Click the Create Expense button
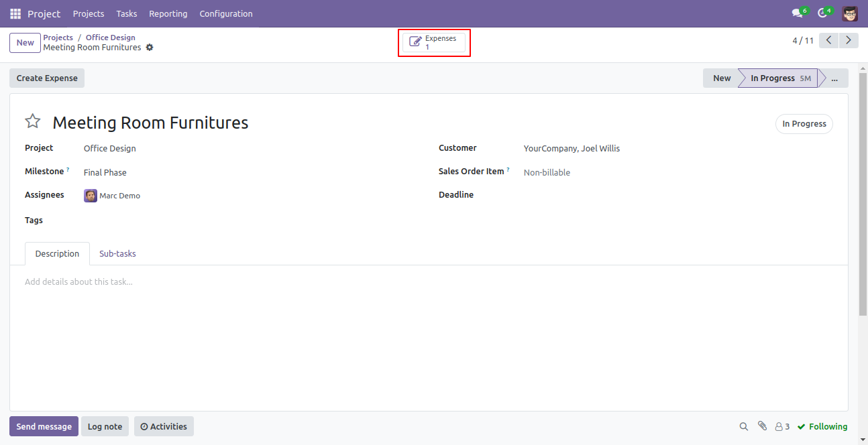This screenshot has height=445, width=868. (47, 78)
